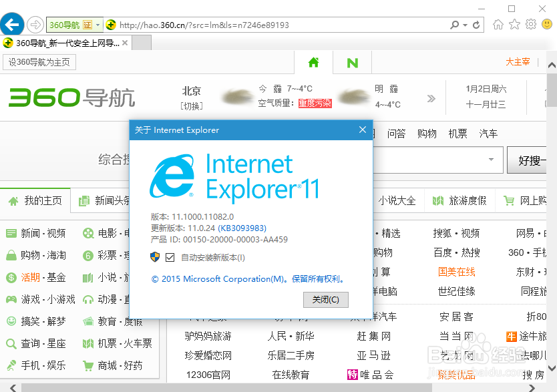Toggle 自动安装新版本 checkbox

click(170, 257)
